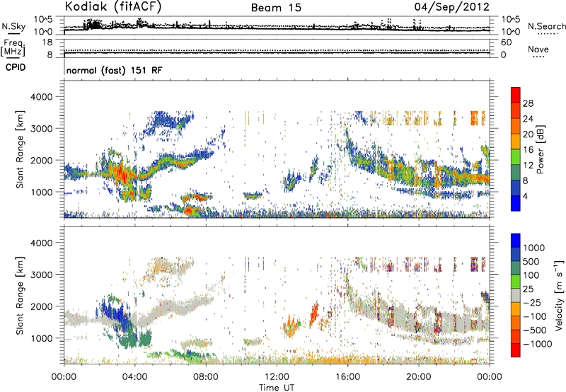The width and height of the screenshot is (566, 392).
Task: Click the blue 1000 velocity colorbar segment
Action: click(516, 241)
